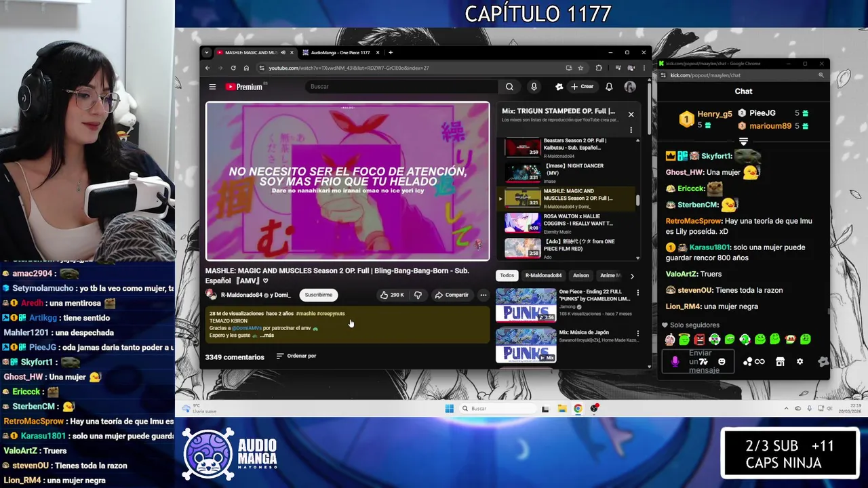Open the YouTube hamburger guide menu
Image resolution: width=868 pixels, height=488 pixels.
212,87
